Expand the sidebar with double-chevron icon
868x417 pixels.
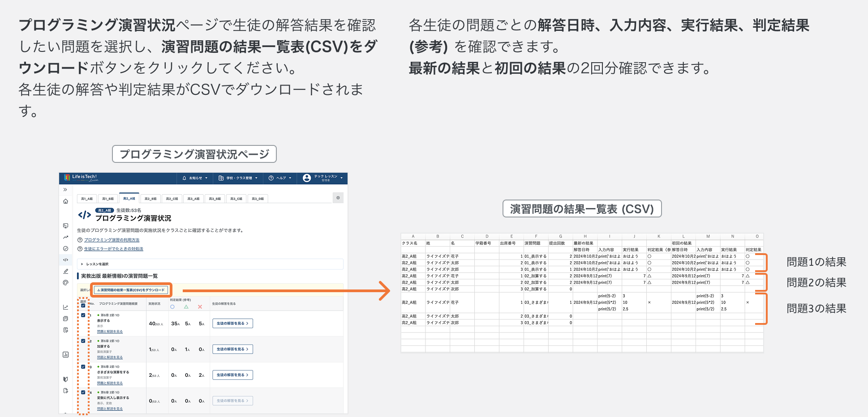[x=65, y=190]
